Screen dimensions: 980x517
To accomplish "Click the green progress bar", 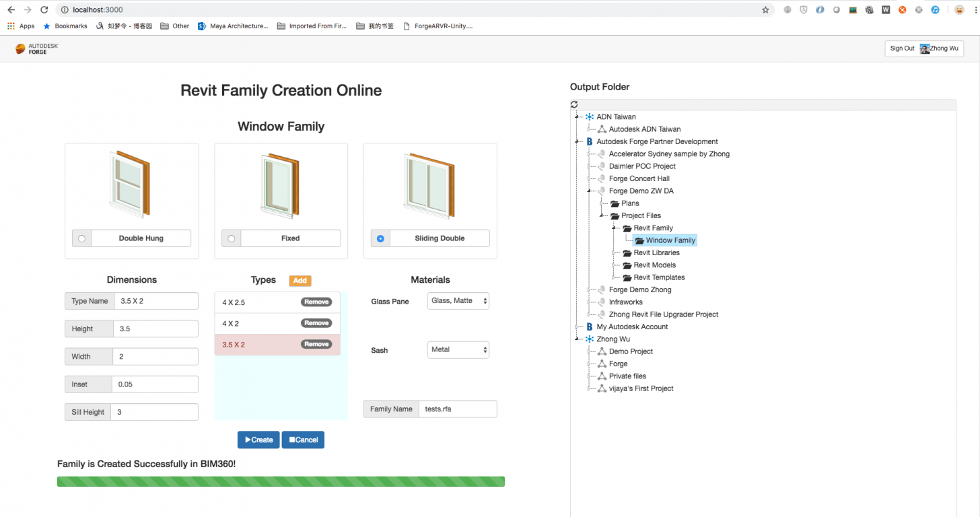I will pos(281,481).
